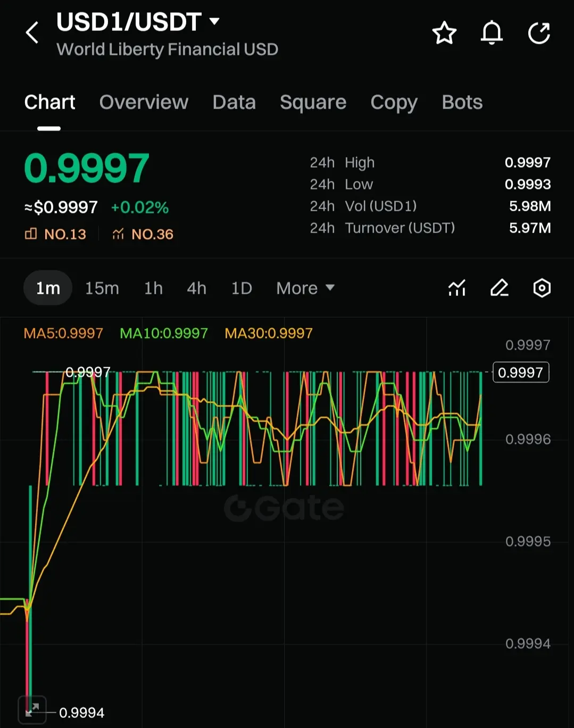
Task: Tap the MA10:0.9997 indicator label
Action: click(164, 334)
